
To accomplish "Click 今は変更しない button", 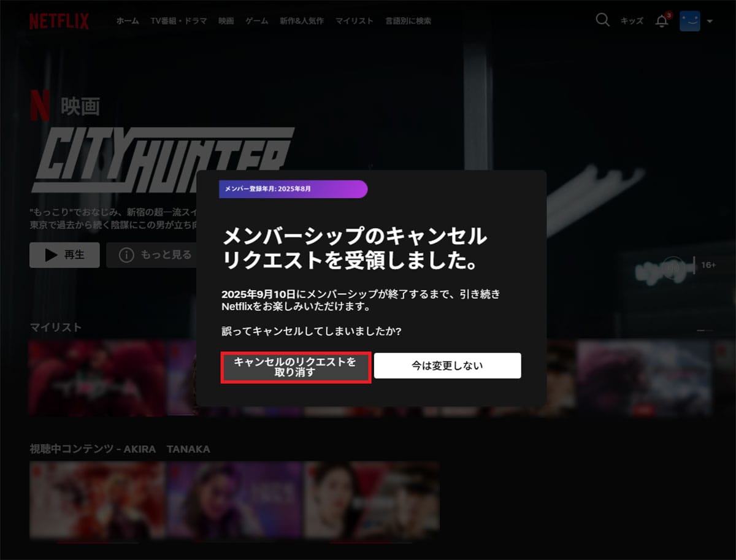I will 447,366.
